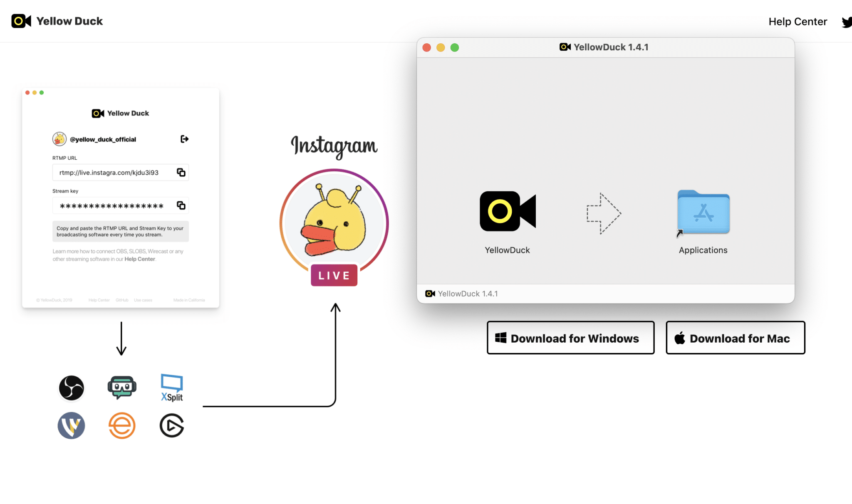Click the Twitter bird icon
This screenshot has width=852, height=504.
tap(846, 21)
